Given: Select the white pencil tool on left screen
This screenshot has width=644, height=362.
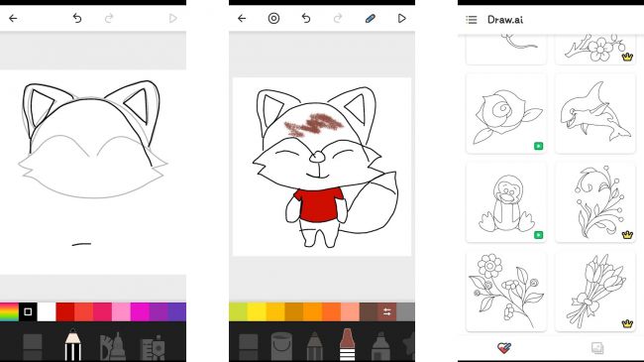Looking at the screenshot, I should (72, 345).
